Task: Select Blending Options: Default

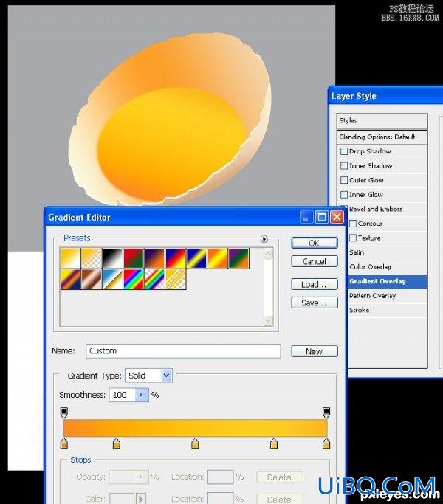Action: pyautogui.click(x=382, y=137)
